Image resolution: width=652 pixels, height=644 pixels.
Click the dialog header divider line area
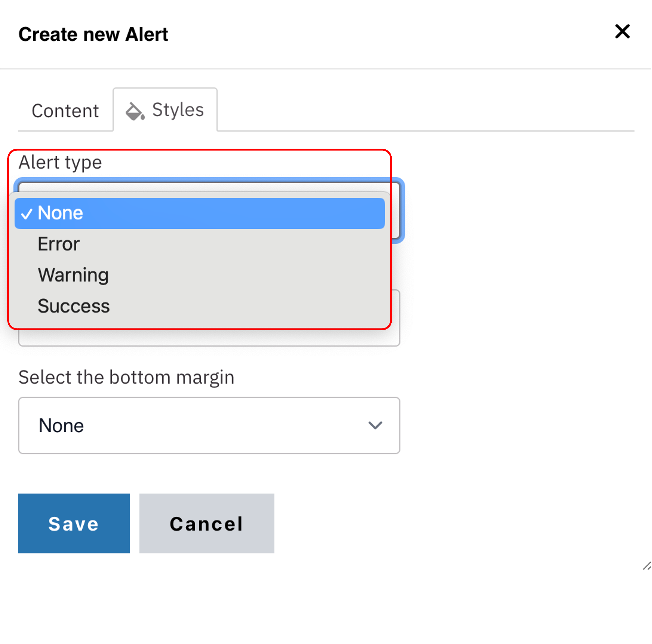(x=326, y=69)
